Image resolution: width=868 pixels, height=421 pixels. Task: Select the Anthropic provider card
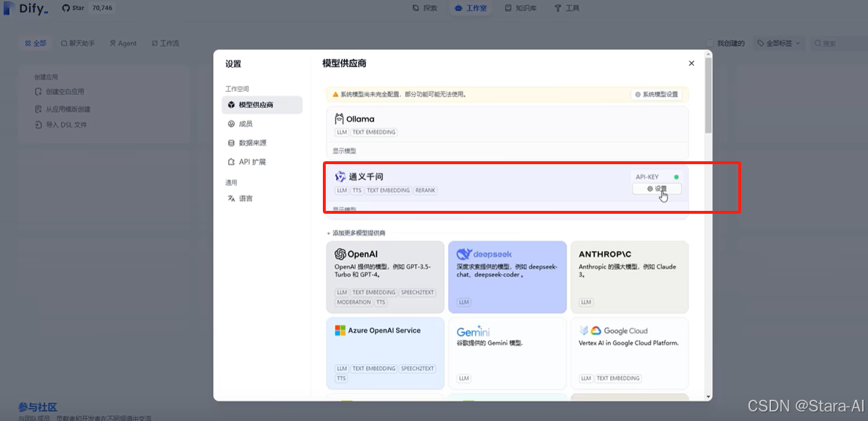tap(630, 277)
